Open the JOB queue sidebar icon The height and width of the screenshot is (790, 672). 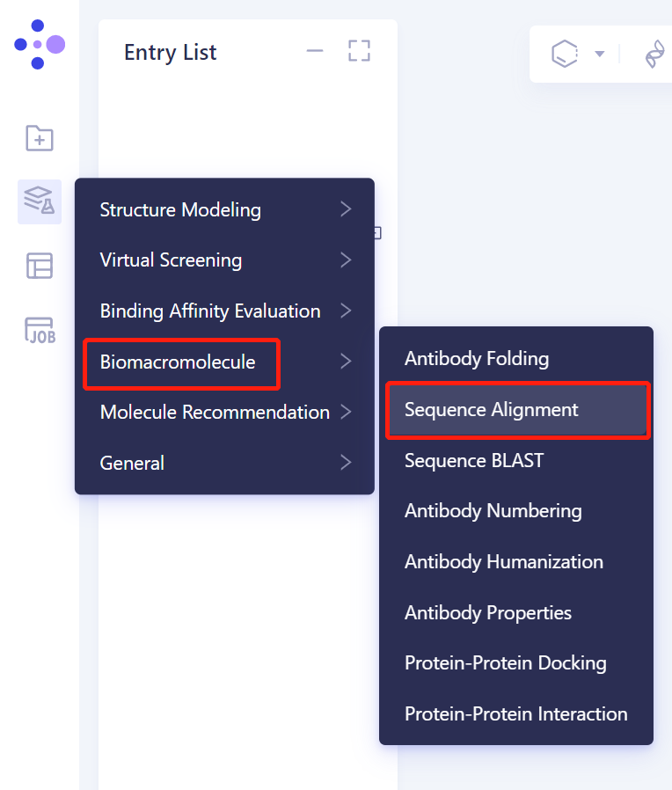pos(39,328)
